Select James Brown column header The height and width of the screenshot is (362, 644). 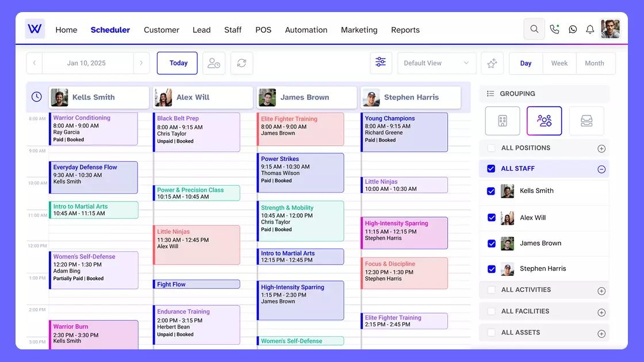[307, 97]
